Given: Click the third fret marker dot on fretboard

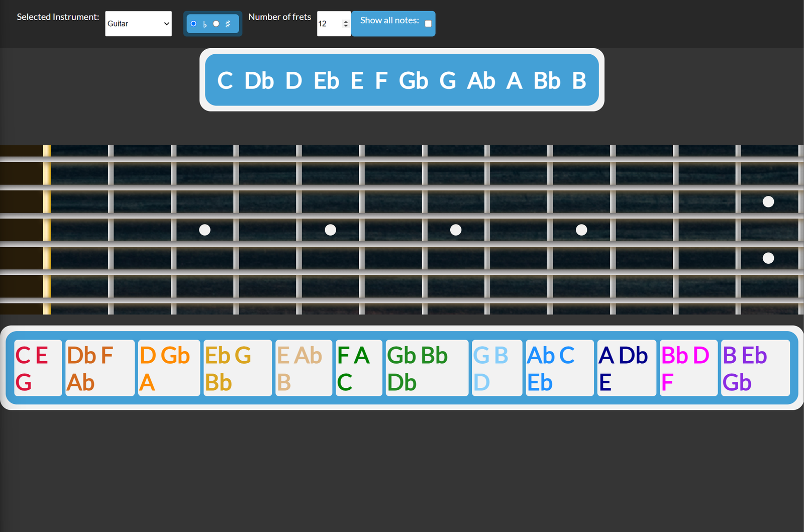Looking at the screenshot, I should point(205,230).
